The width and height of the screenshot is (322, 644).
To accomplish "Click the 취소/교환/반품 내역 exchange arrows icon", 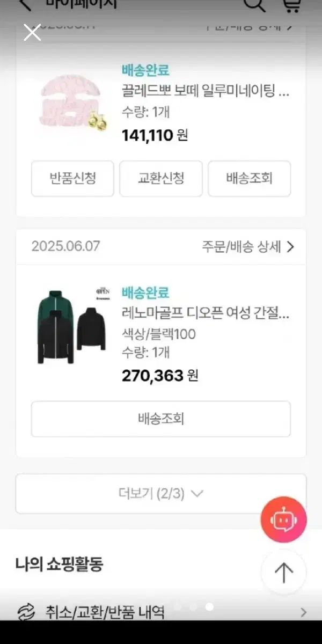I will coord(26,612).
